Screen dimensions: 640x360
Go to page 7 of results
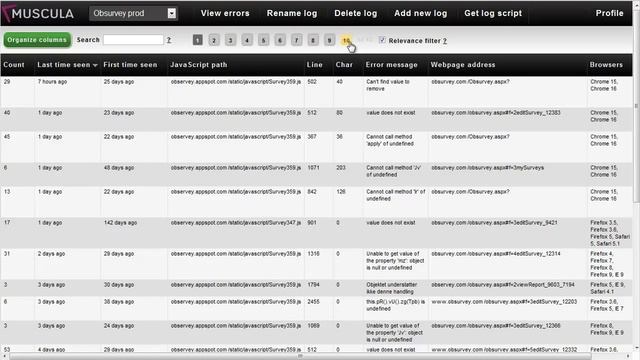point(296,40)
